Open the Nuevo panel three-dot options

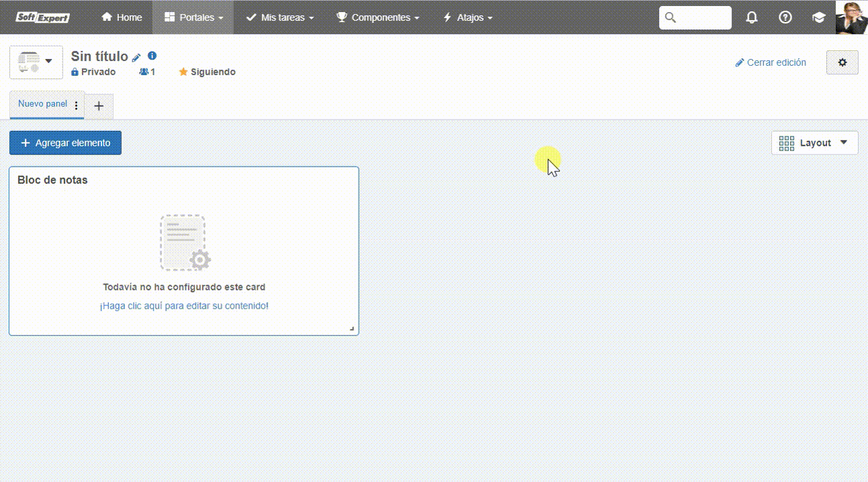pos(76,105)
